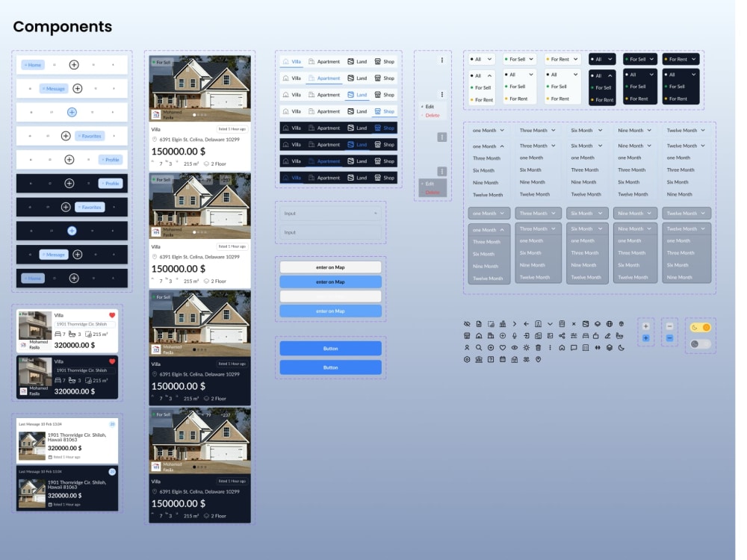747x560 pixels.
Task: Click the magnifier search icon
Action: [479, 348]
